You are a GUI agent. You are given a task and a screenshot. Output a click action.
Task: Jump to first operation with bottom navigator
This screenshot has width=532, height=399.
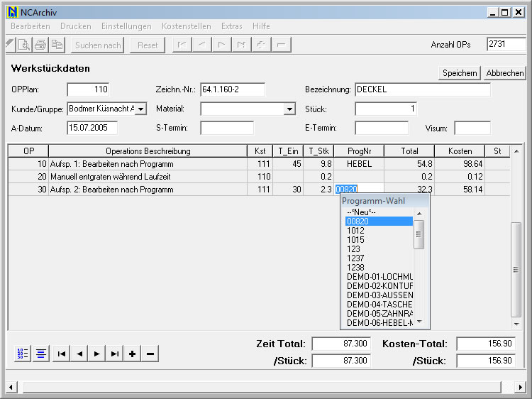tap(62, 354)
